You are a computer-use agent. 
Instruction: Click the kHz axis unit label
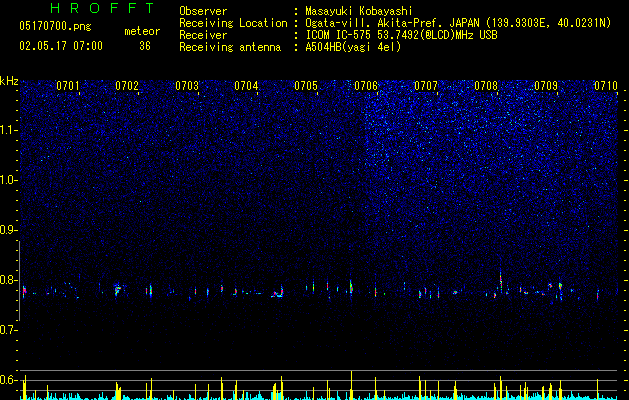(x=9, y=81)
